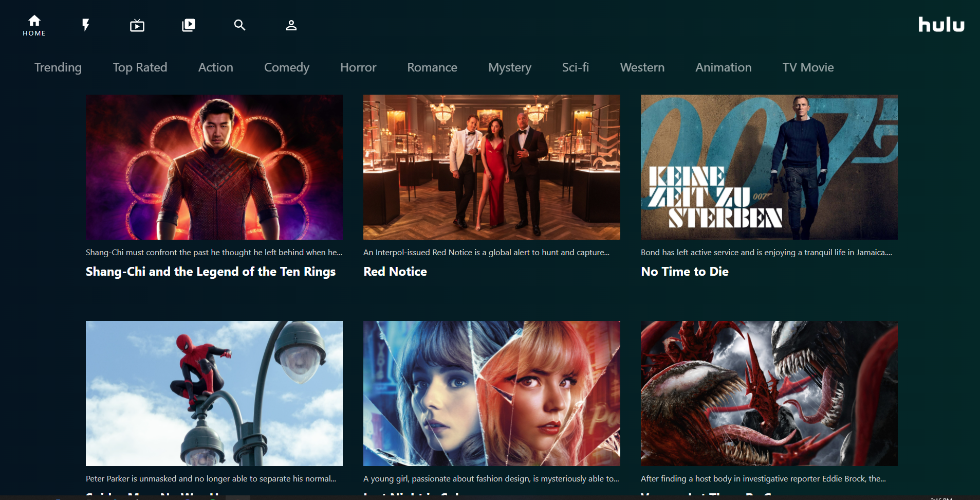Browse the Comedy category
The height and width of the screenshot is (500, 980).
(286, 67)
